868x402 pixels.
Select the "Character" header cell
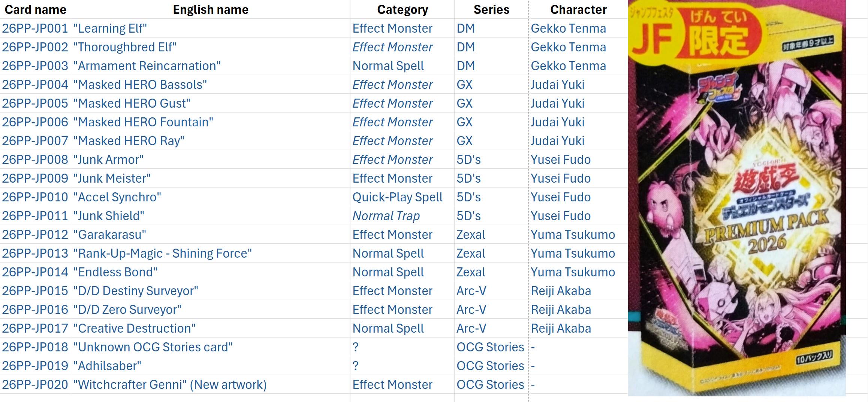[x=578, y=9]
